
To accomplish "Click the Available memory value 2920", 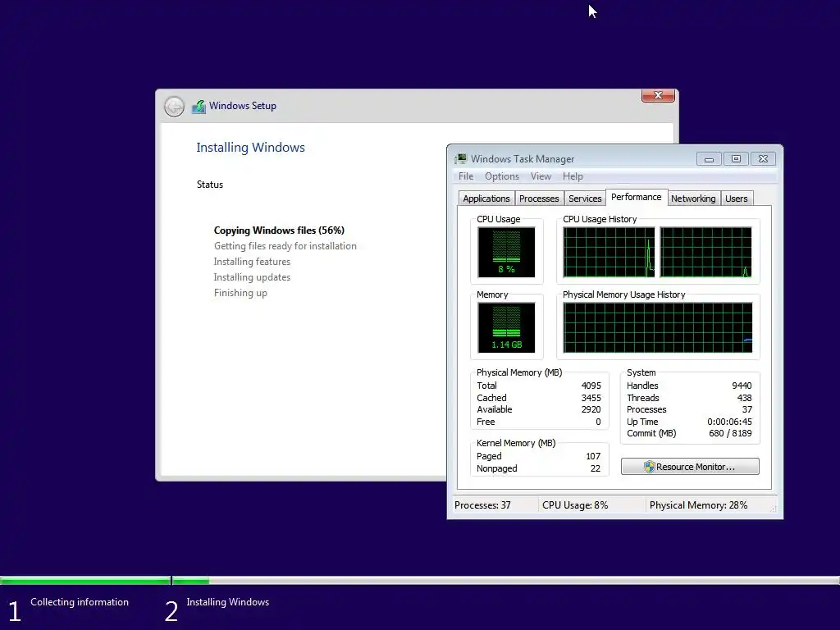I will point(591,409).
